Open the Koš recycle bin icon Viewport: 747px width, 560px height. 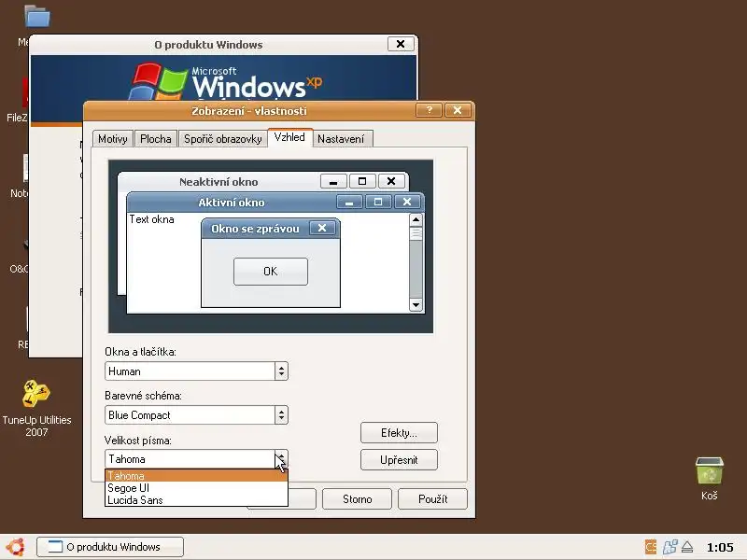(x=710, y=478)
